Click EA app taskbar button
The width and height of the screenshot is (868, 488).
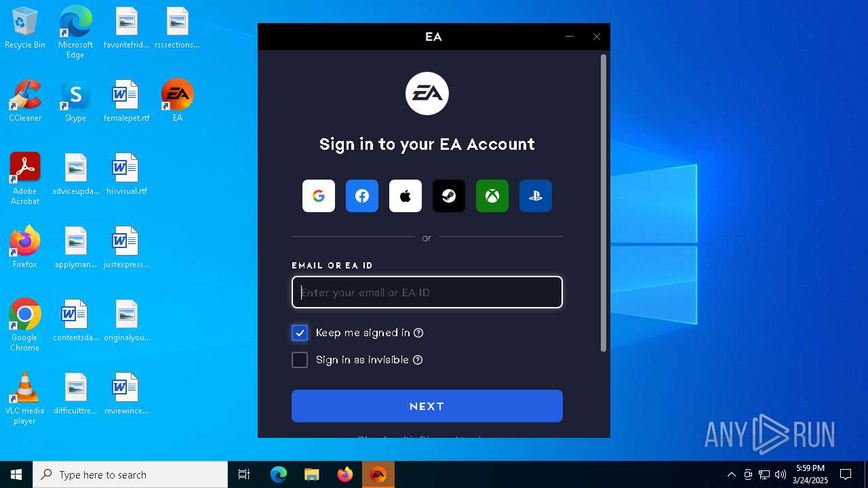tap(378, 474)
